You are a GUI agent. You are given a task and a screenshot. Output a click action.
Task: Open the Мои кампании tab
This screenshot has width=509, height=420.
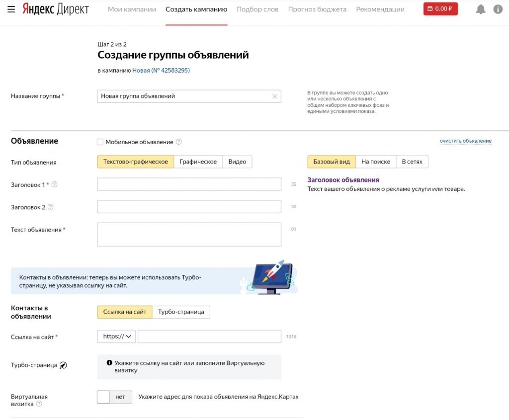[x=132, y=9]
